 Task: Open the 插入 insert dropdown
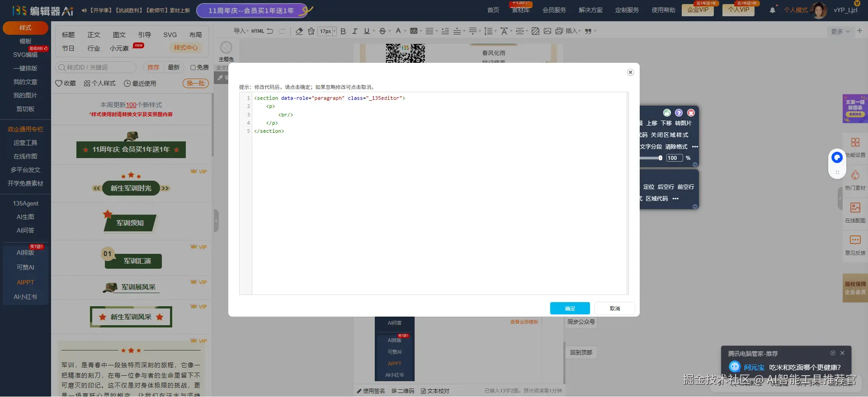click(x=573, y=31)
